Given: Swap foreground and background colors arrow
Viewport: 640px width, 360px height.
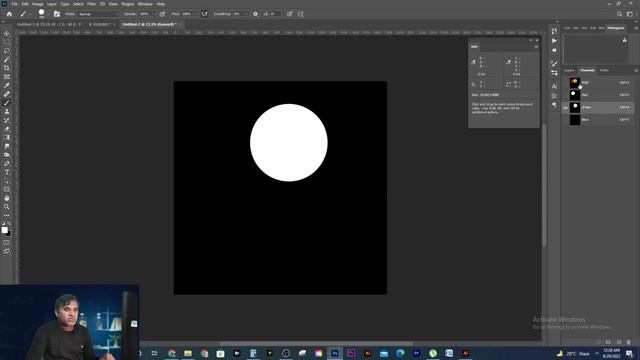Looking at the screenshot, I should 9,224.
